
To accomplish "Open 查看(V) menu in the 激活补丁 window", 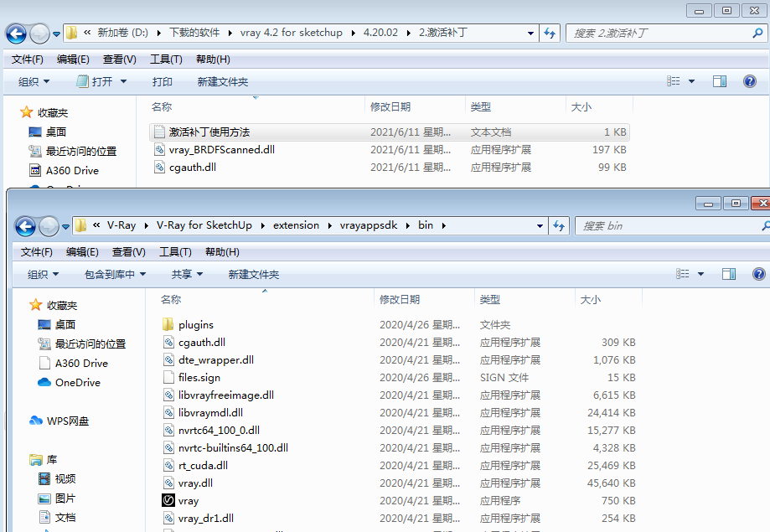I will 119,59.
